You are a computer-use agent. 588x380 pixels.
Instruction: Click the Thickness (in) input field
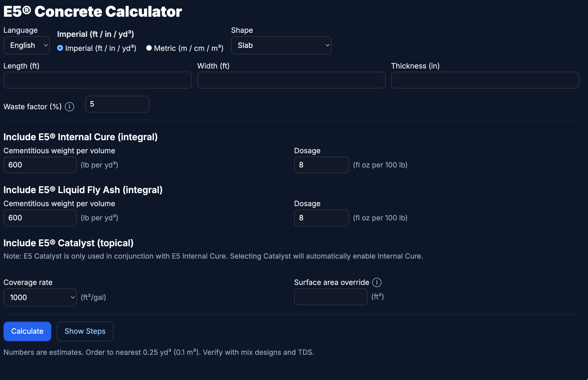[x=485, y=80]
